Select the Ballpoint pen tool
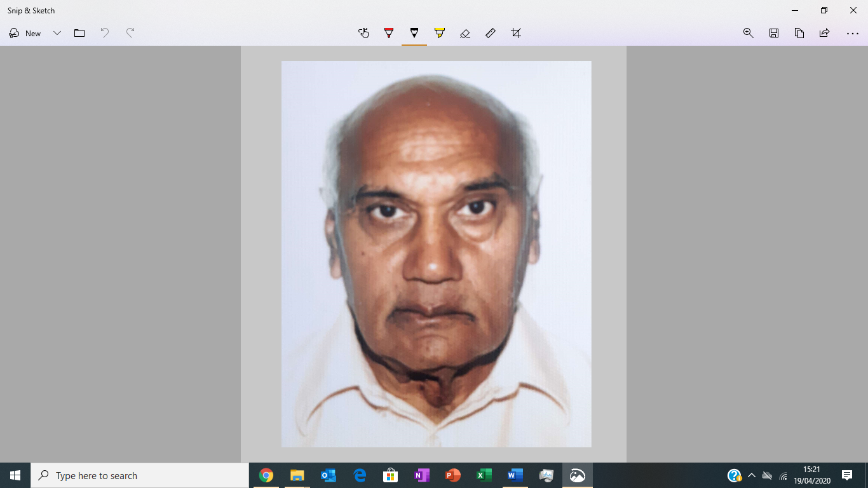 390,33
